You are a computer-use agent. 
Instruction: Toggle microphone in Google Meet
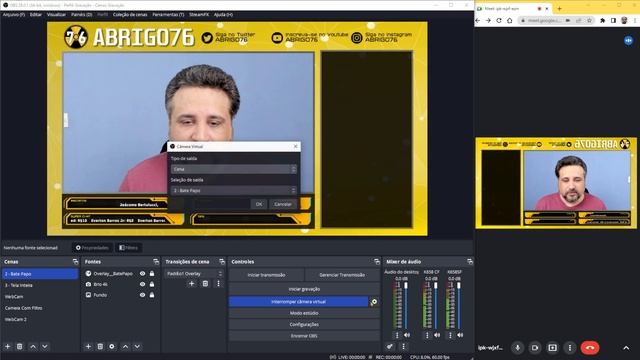518,348
